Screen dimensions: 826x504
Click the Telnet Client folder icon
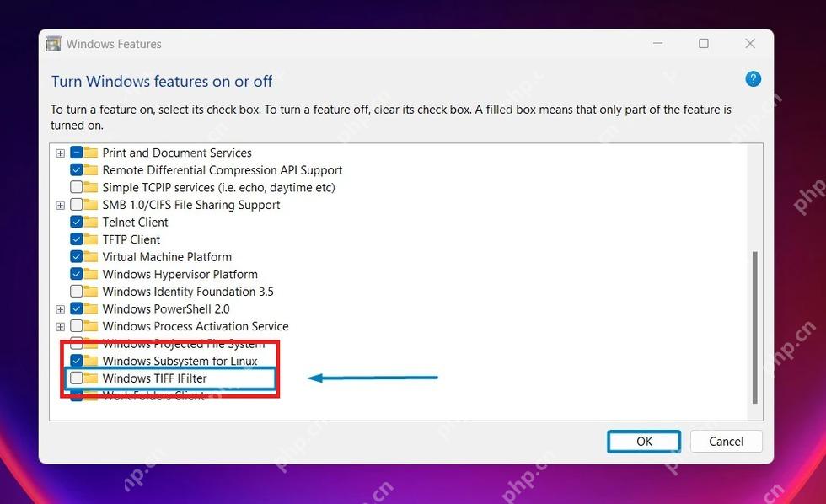click(x=91, y=223)
